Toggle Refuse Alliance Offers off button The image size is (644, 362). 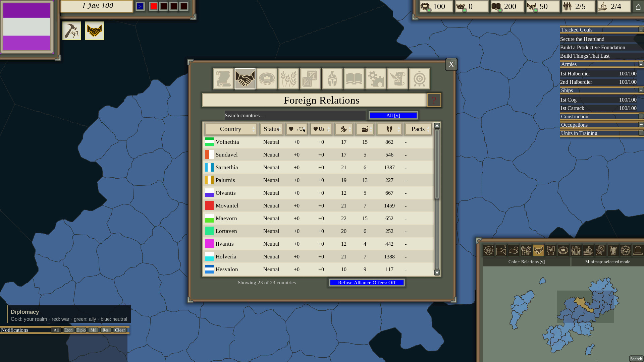(367, 283)
